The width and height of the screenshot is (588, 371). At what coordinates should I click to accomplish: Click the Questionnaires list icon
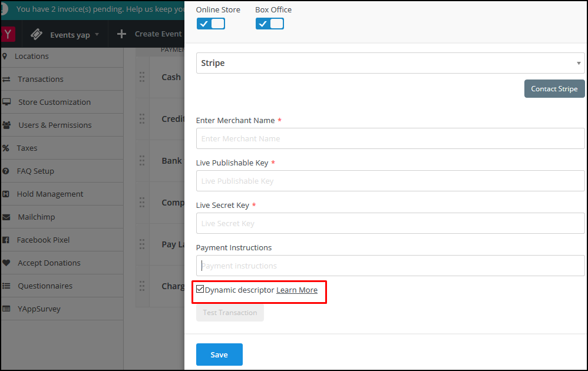click(x=6, y=286)
